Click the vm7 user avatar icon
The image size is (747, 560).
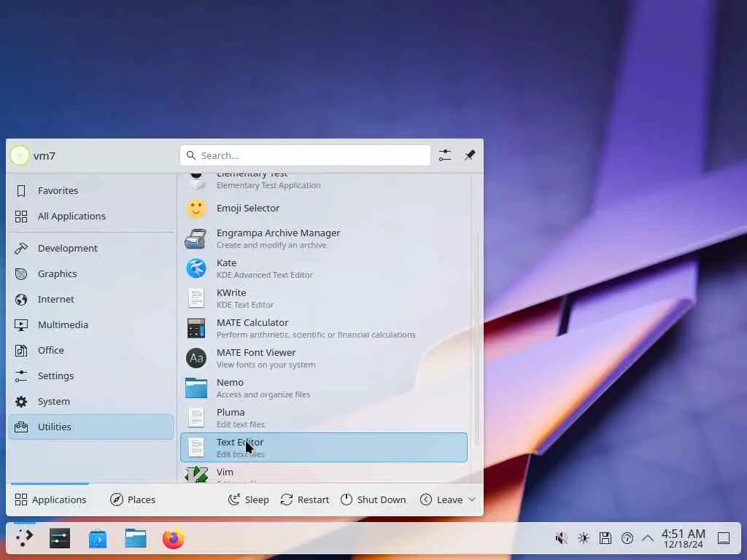tap(20, 156)
